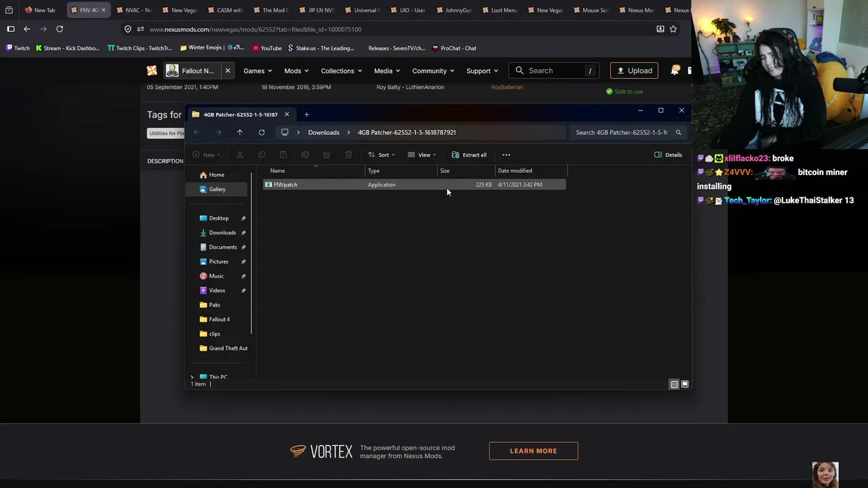
Task: Sort files by Date modified column
Action: pyautogui.click(x=531, y=171)
